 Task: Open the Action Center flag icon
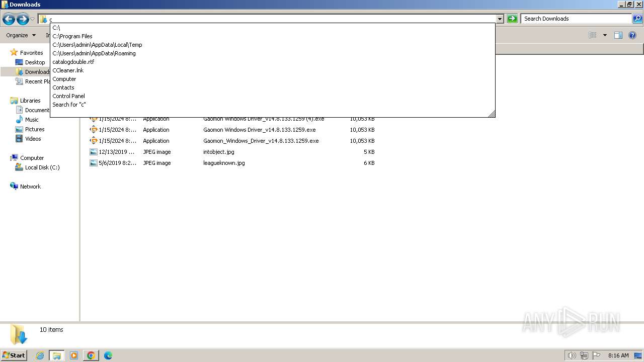(x=596, y=355)
